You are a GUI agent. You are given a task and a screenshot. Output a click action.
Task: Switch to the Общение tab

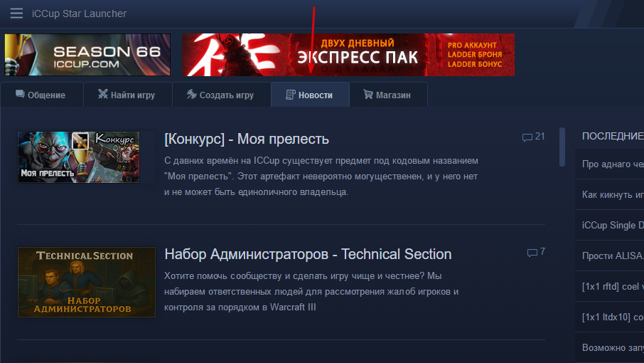coord(42,95)
